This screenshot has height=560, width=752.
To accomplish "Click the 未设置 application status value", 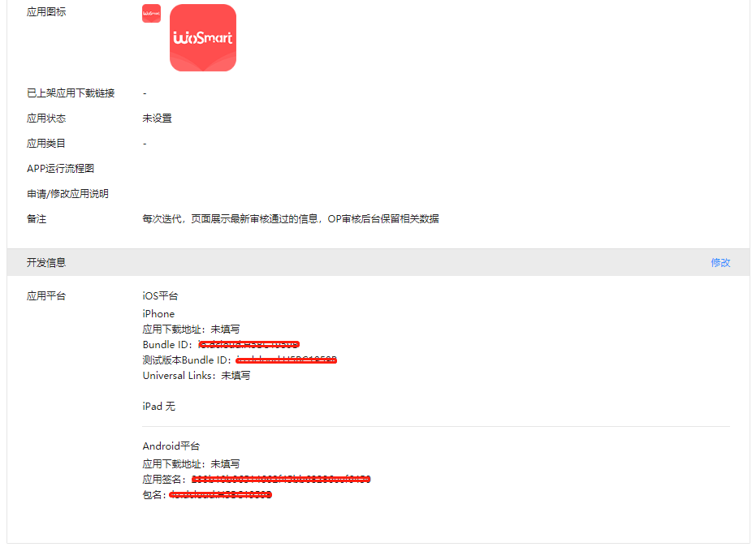I will coord(153,118).
